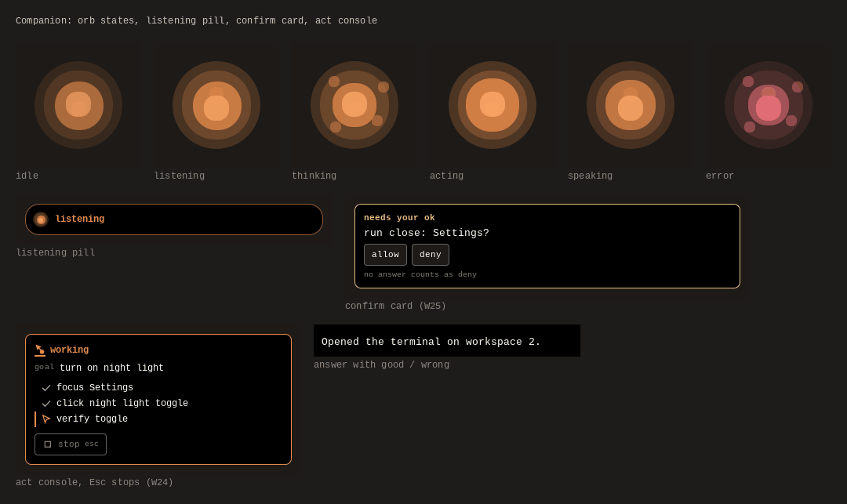Click the speaking state orb
This screenshot has width=847, height=504.
point(631,105)
